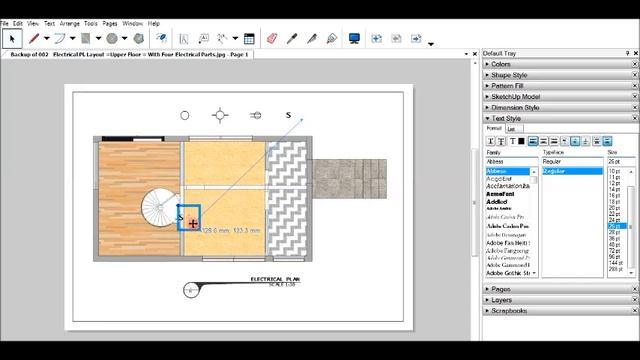Toggle underline in Text Style
640x360 pixels.
491,141
